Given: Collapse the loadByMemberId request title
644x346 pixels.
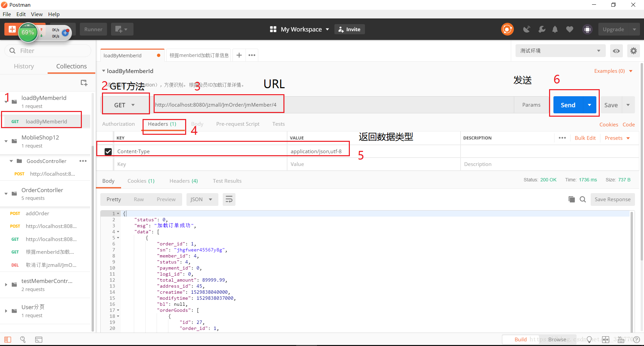Looking at the screenshot, I should click(x=104, y=71).
